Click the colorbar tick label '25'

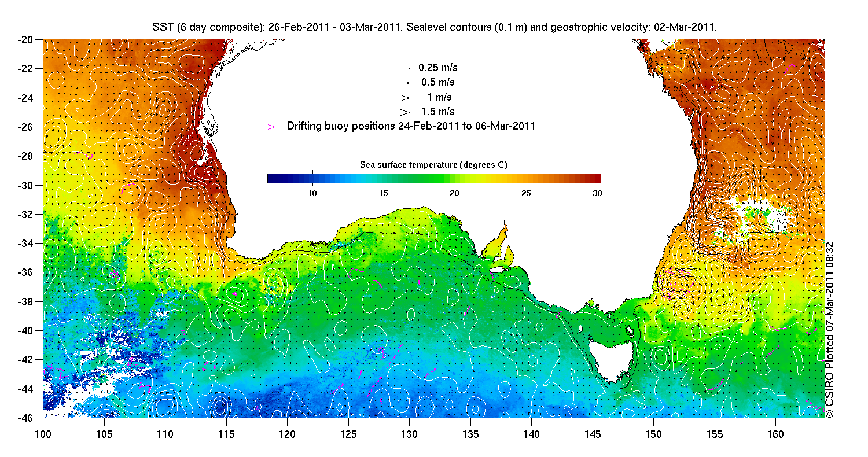[x=525, y=193]
